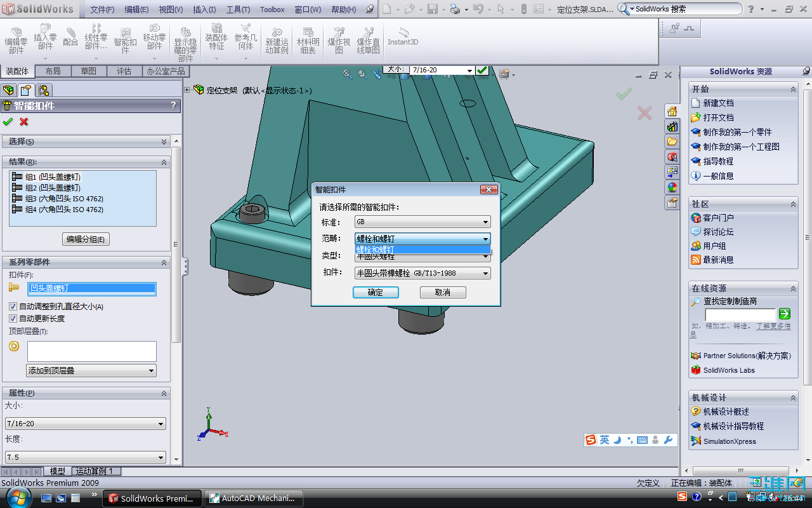812x508 pixels.
Task: Open the 大小 dropdown showing 7/16-20 in the properties panel
Action: tap(86, 424)
